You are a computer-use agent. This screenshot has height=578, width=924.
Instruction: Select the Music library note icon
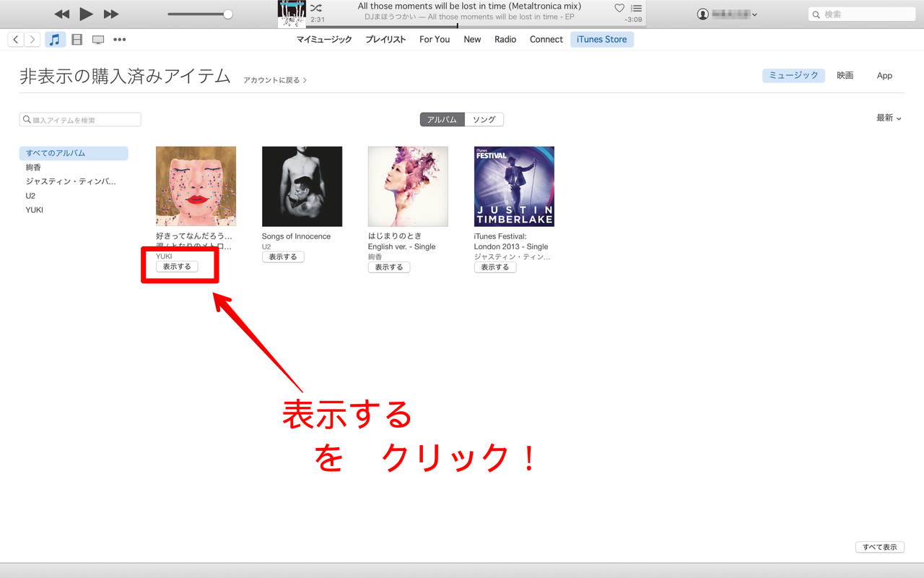point(55,40)
